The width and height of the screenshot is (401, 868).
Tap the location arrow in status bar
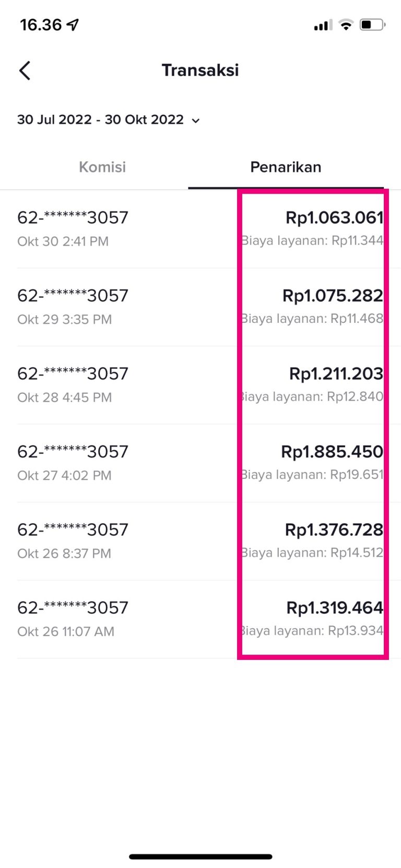73,25
